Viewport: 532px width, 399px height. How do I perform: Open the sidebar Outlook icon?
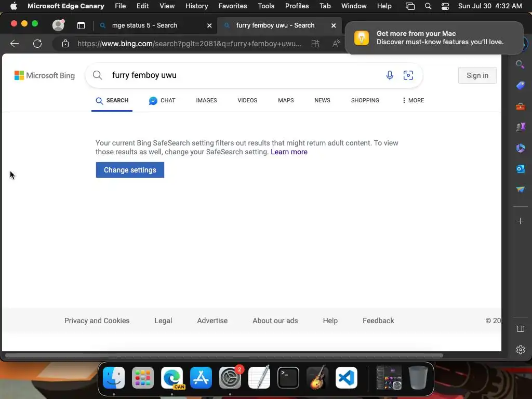(x=520, y=169)
